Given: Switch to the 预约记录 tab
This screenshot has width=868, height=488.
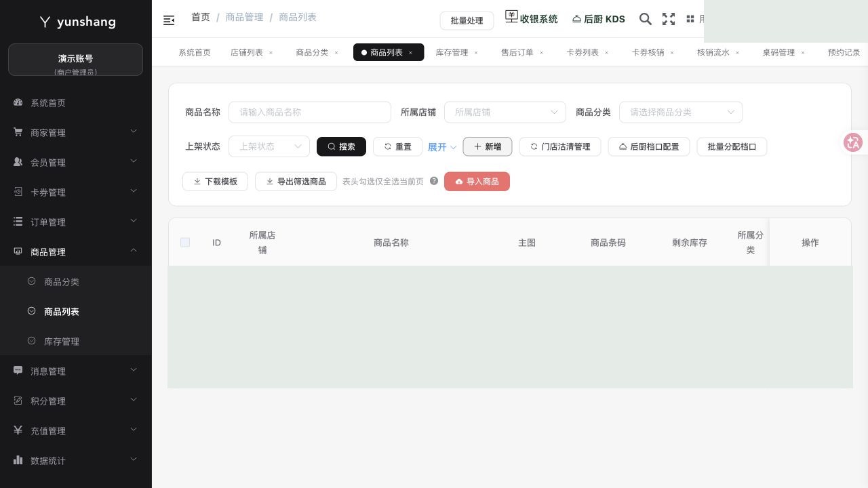Looking at the screenshot, I should click(844, 53).
